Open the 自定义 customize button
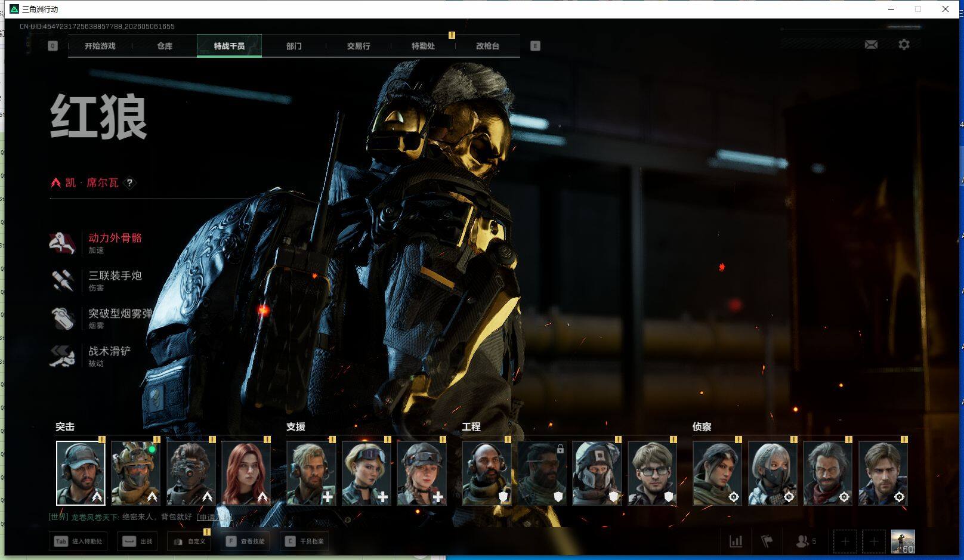964x560 pixels. [x=189, y=542]
